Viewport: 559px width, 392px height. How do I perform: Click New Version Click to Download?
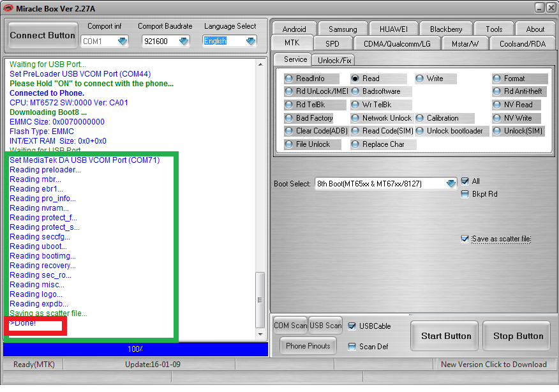coord(494,364)
